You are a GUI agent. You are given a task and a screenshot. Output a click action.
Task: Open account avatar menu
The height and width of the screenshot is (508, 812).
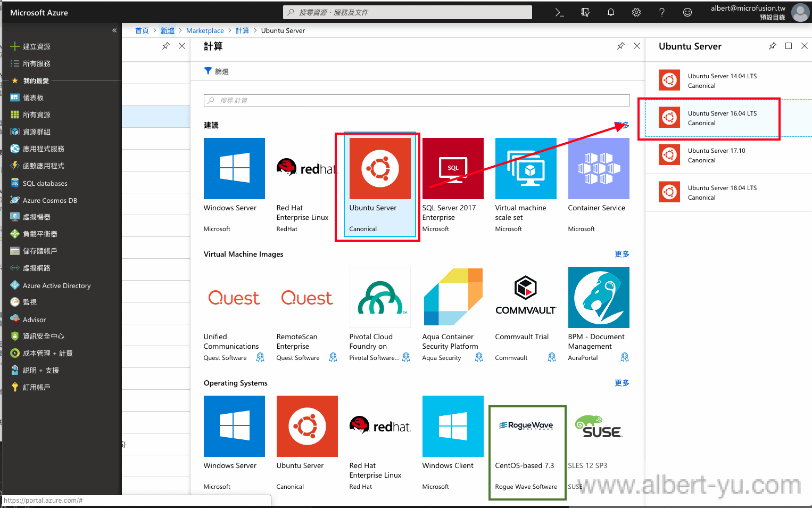pos(800,12)
